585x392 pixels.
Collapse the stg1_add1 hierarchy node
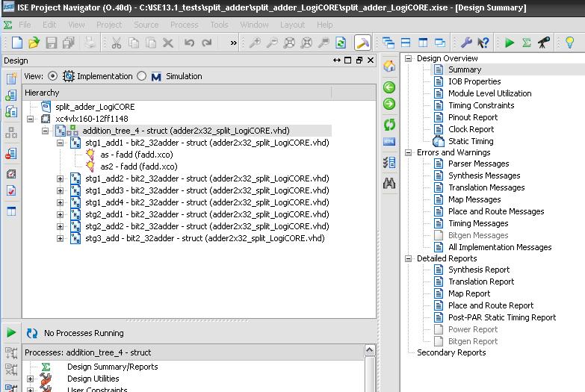[x=60, y=143]
